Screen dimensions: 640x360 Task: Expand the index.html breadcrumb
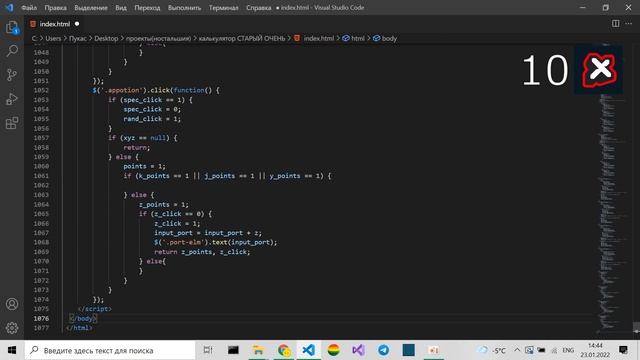(x=314, y=38)
